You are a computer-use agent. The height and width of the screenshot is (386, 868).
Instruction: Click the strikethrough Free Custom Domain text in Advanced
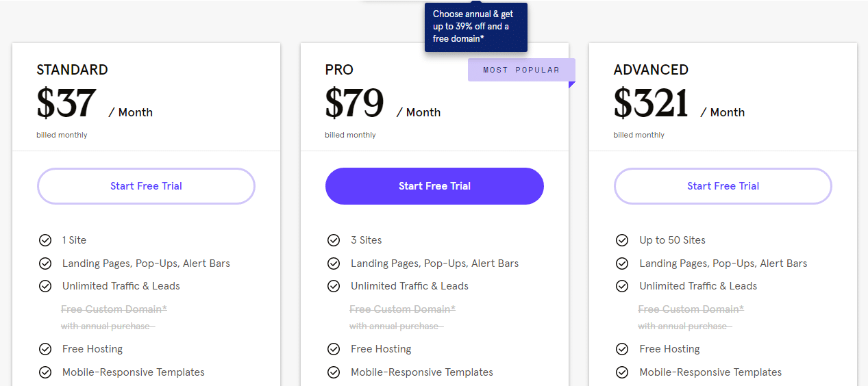pyautogui.click(x=691, y=309)
